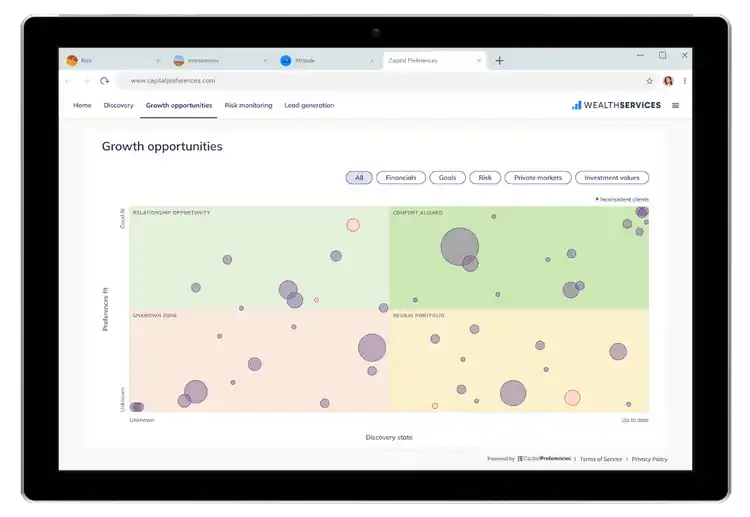Open the Discovery nav tab
This screenshot has height=517, width=750.
pos(118,105)
